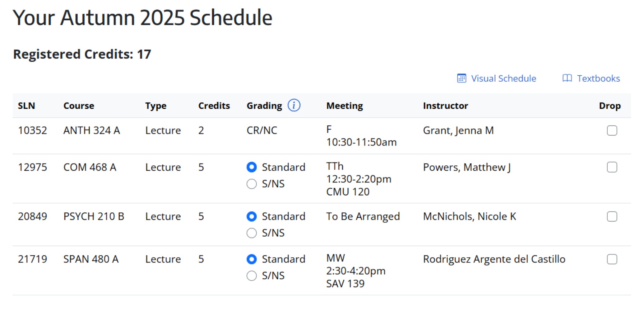This screenshot has height=327, width=644.
Task: Check the Drop box for PSYCH 210 B
Action: pos(612,216)
